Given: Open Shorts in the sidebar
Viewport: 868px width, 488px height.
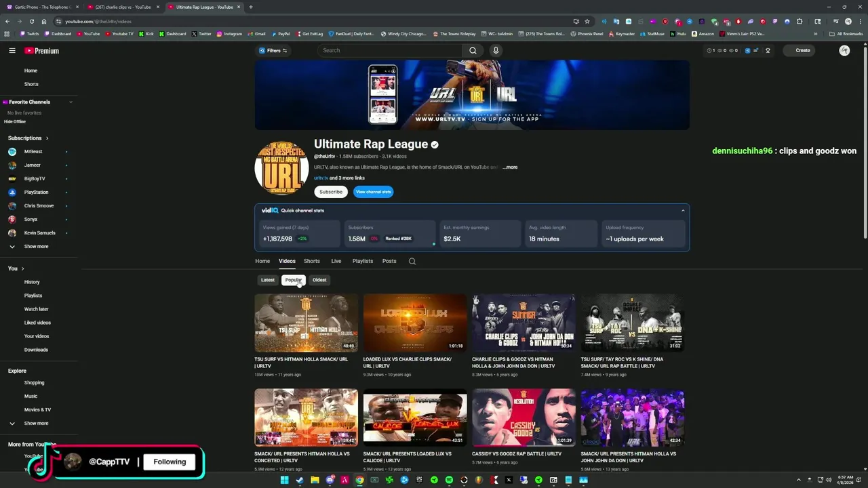Looking at the screenshot, I should tap(31, 84).
